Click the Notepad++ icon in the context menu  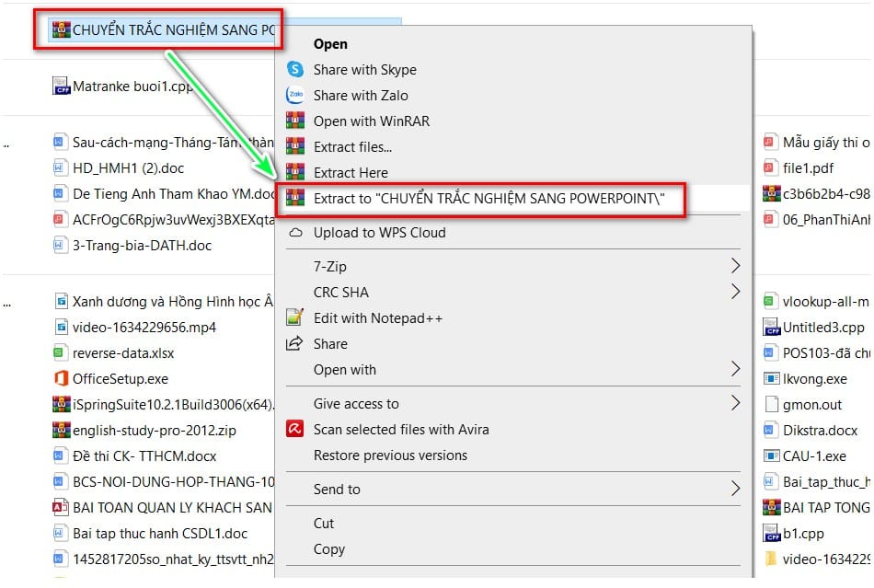click(x=294, y=317)
